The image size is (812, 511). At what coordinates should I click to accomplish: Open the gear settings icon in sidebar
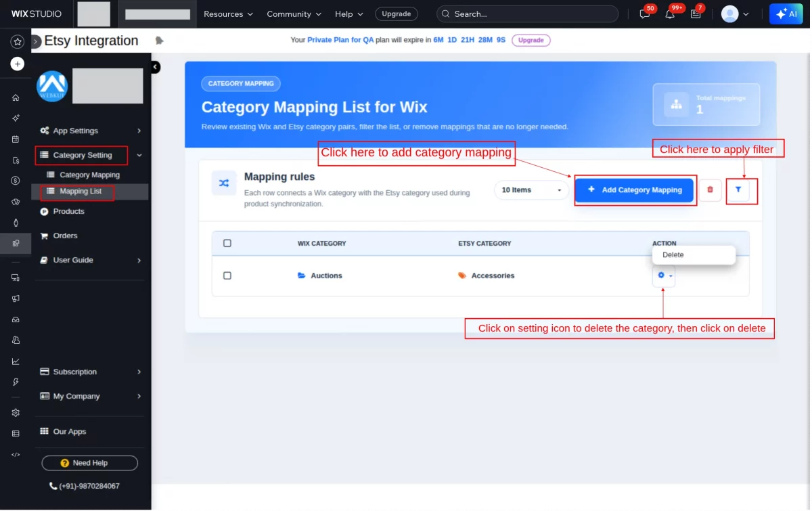click(16, 413)
